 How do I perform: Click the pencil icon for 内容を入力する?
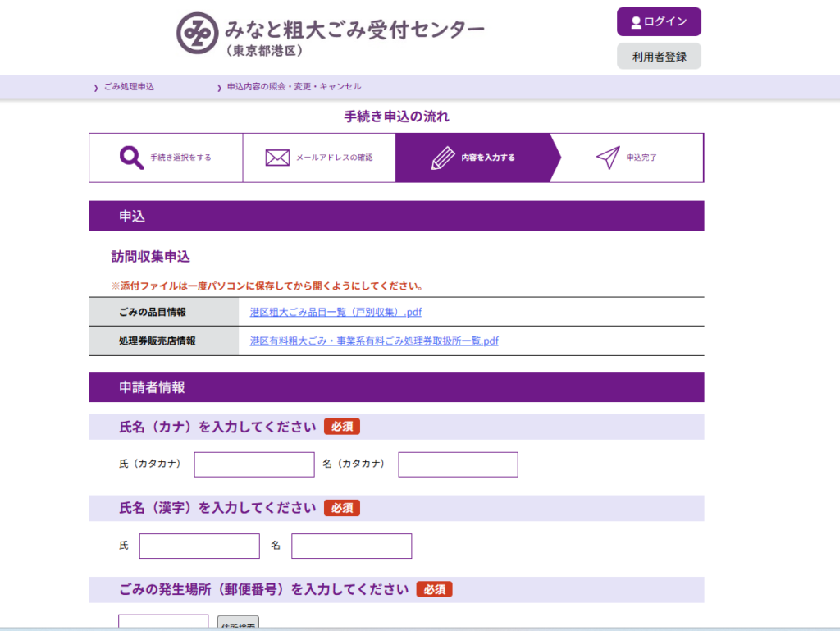pyautogui.click(x=443, y=158)
